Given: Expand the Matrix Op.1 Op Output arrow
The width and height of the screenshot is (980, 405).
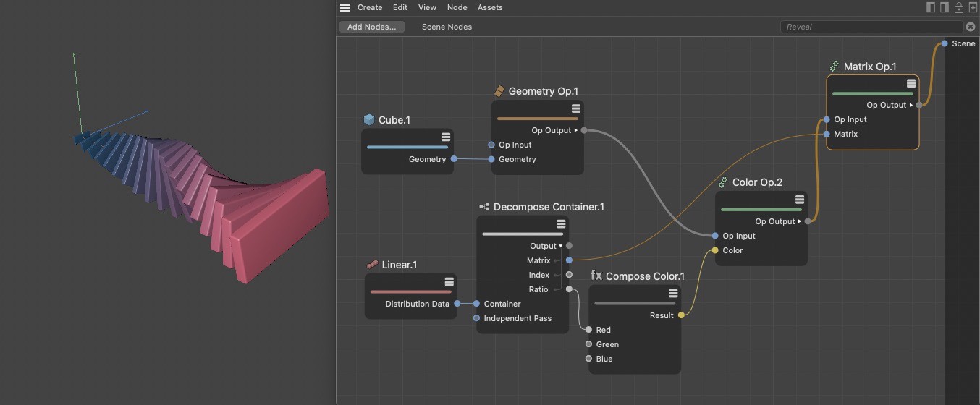Looking at the screenshot, I should [911, 105].
